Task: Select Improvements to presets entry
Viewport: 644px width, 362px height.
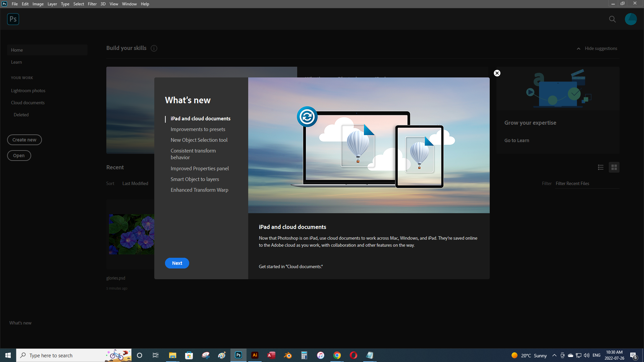Action: click(198, 129)
